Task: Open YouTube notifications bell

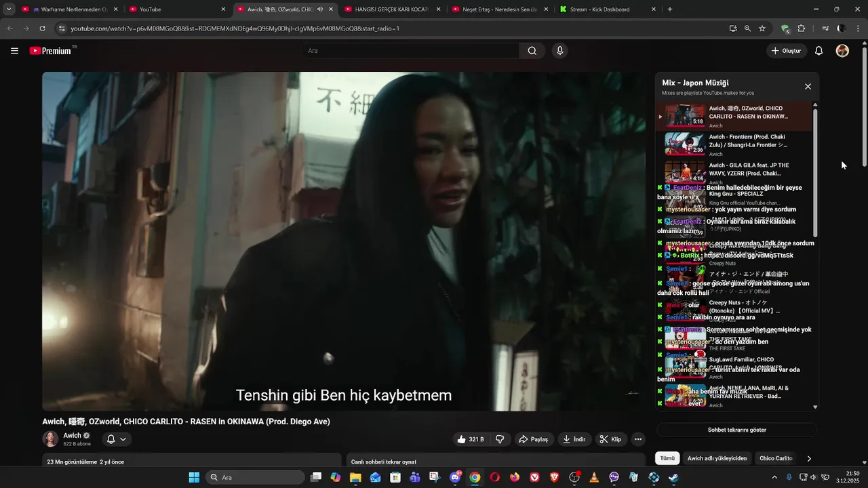Action: (818, 51)
